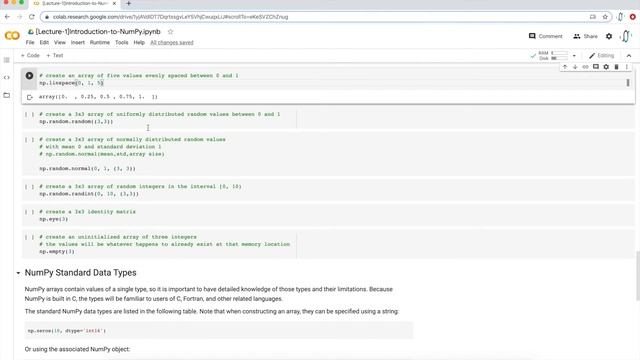Click the Lecture-1 browser tab

pyautogui.click(x=76, y=4)
